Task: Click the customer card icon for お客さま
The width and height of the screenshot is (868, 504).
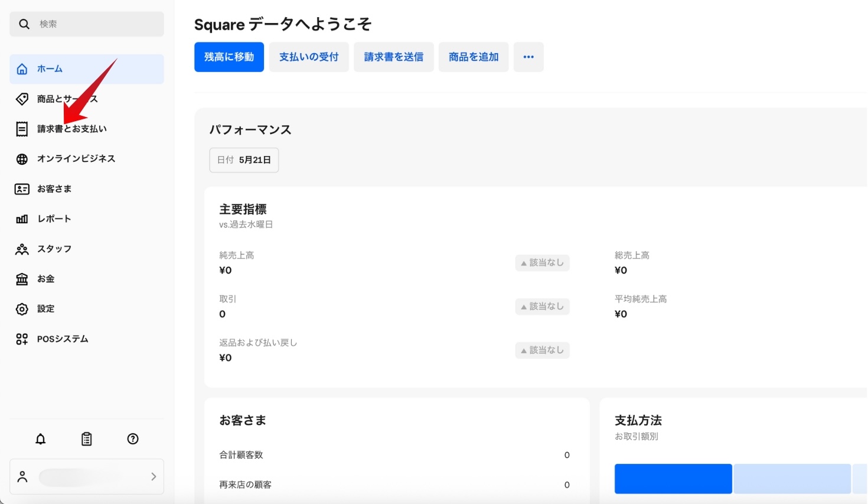Action: tap(22, 189)
